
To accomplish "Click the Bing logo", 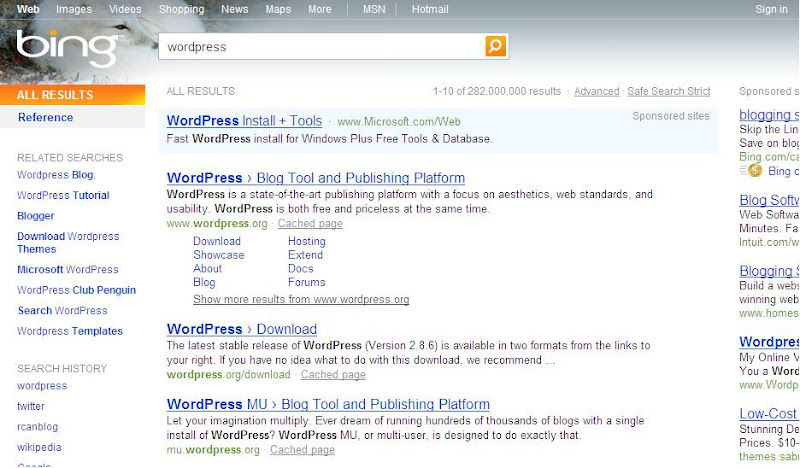I will tap(67, 48).
